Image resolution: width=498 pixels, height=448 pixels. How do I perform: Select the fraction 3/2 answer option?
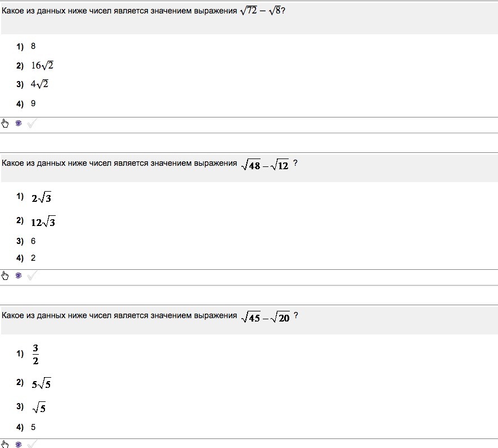coord(35,354)
